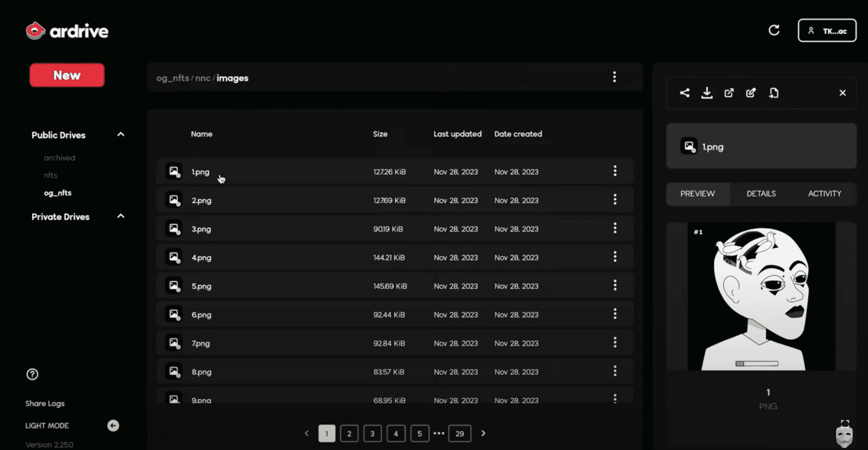This screenshot has width=868, height=450.
Task: Sort by Date created column
Action: click(518, 134)
